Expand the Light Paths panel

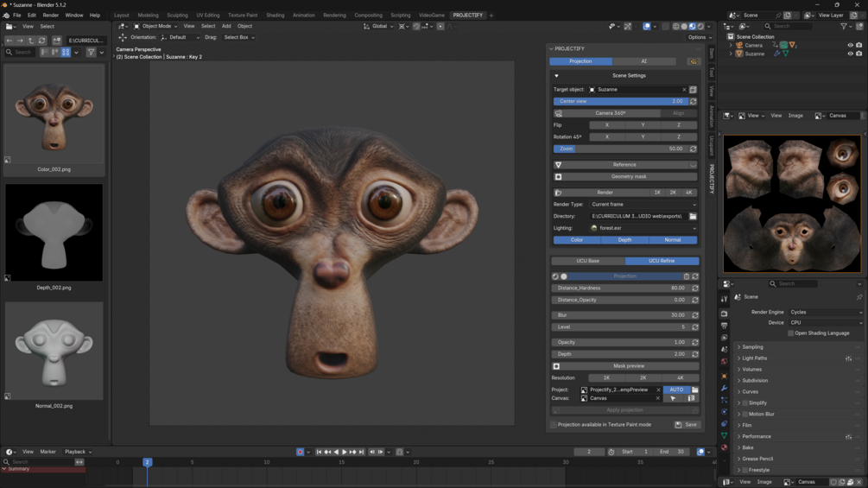coord(754,358)
